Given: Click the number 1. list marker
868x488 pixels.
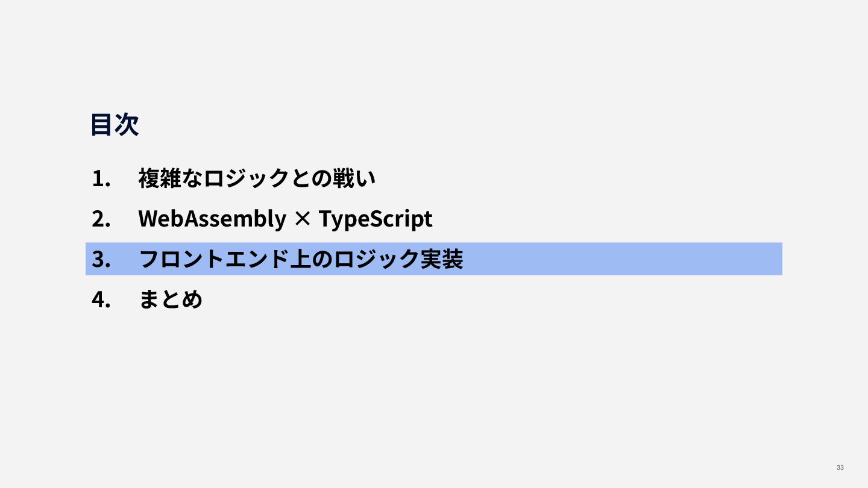Looking at the screenshot, I should 101,179.
